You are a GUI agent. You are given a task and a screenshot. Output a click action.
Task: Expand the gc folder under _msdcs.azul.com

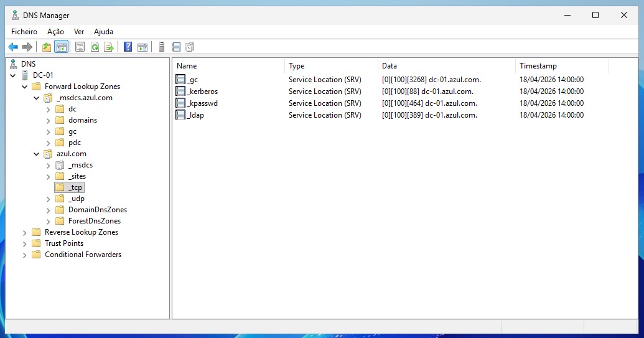[x=48, y=132]
